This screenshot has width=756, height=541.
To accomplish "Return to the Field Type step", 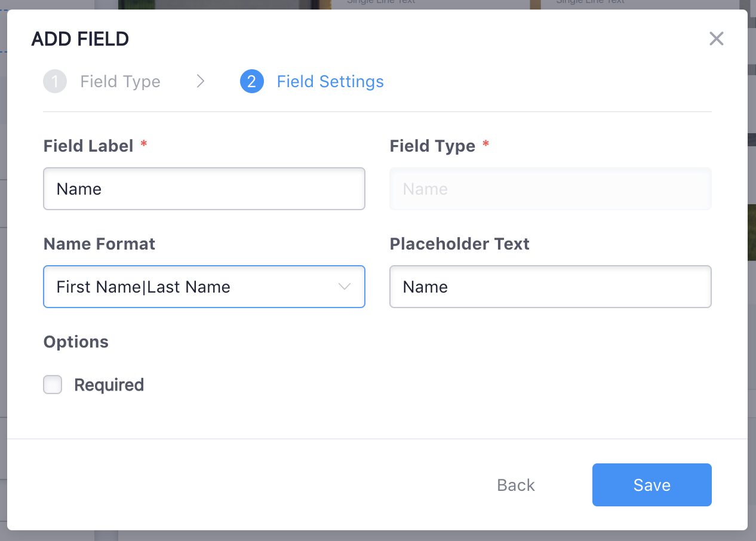I will [119, 81].
